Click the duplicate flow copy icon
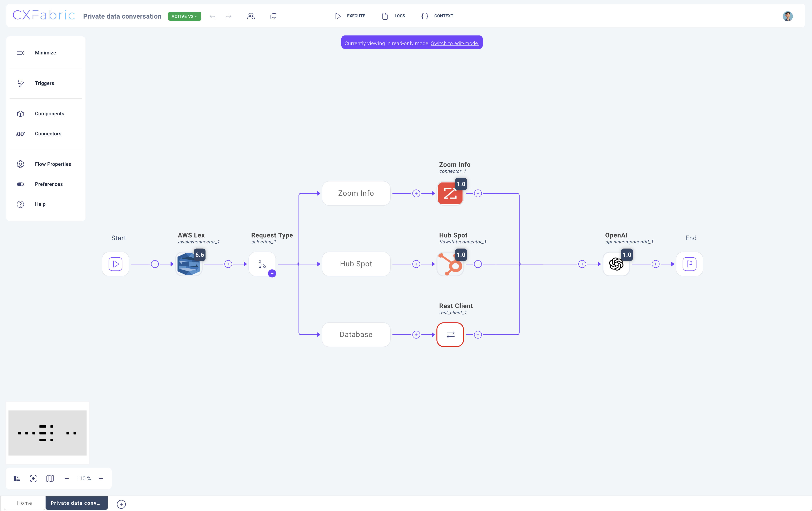Viewport: 812px width, 511px height. point(273,16)
